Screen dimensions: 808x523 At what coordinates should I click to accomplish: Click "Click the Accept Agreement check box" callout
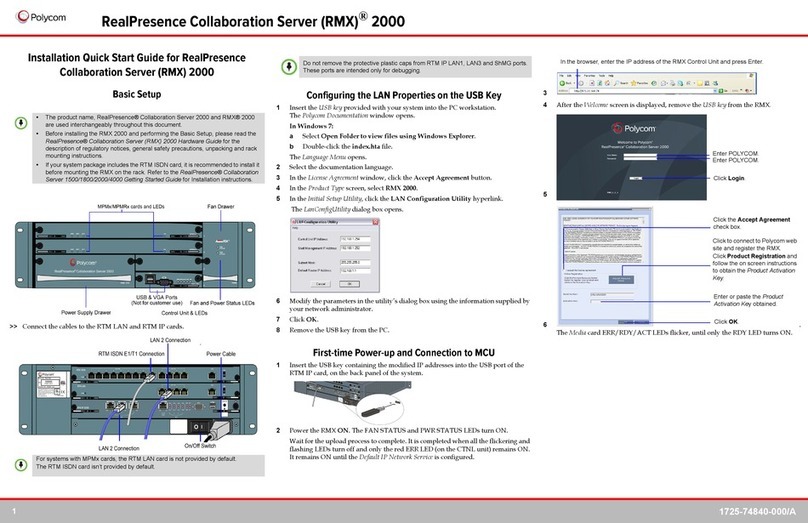click(x=751, y=223)
